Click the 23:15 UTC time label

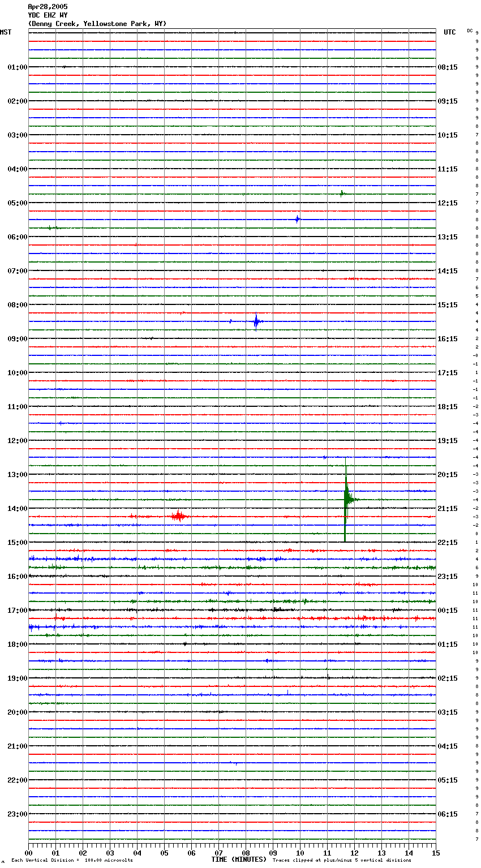click(x=448, y=577)
